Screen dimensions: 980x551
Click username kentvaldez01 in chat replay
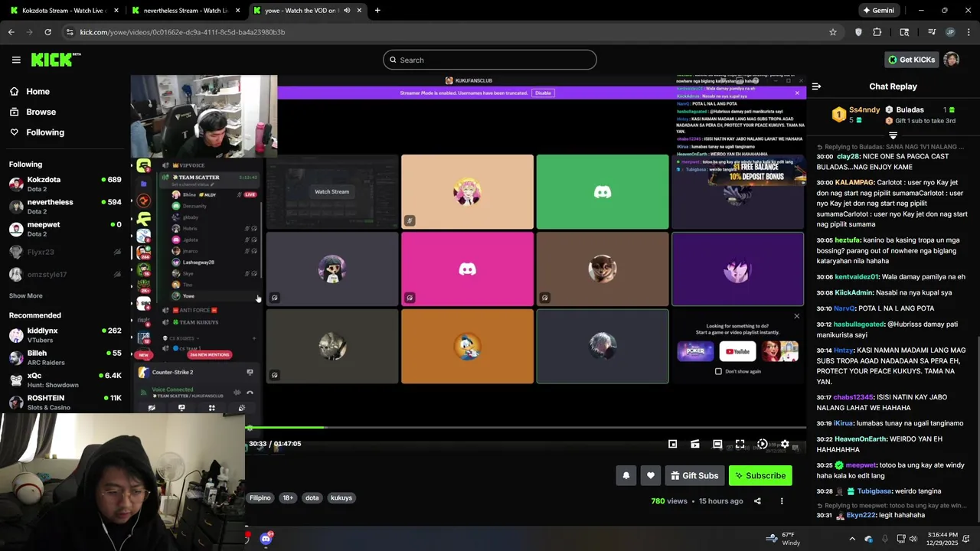[857, 277]
